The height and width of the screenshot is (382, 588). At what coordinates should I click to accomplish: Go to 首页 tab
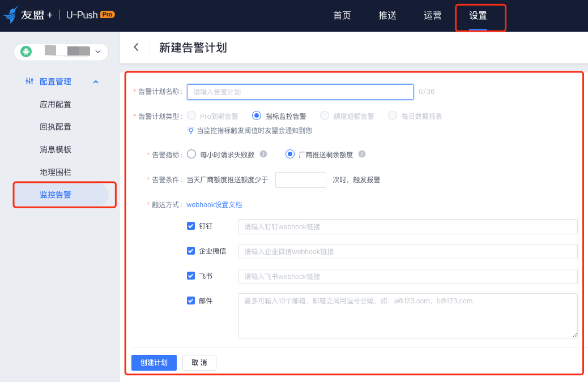(x=342, y=15)
